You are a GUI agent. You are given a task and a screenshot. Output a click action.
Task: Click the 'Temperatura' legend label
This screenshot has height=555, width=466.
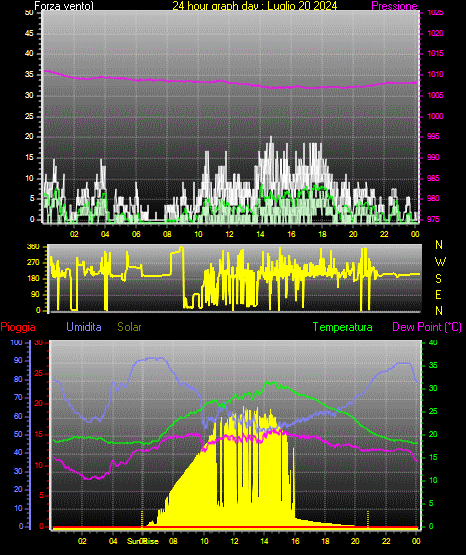343,327
